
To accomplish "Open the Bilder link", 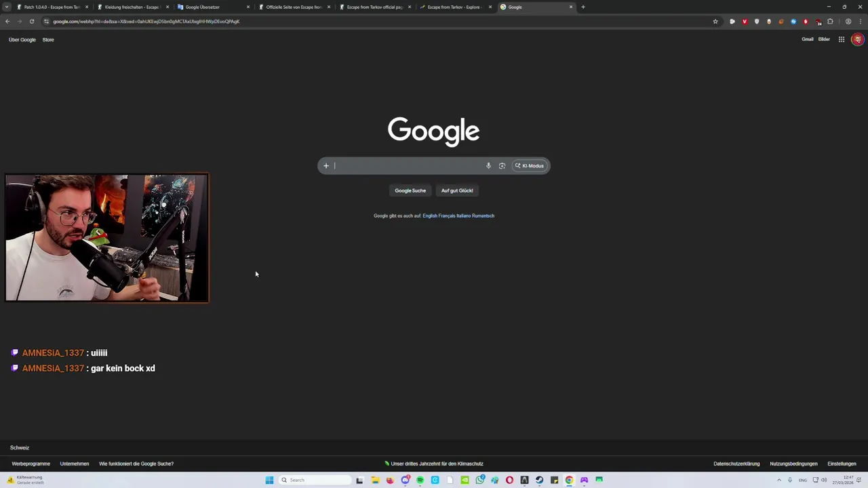I will click(x=824, y=39).
